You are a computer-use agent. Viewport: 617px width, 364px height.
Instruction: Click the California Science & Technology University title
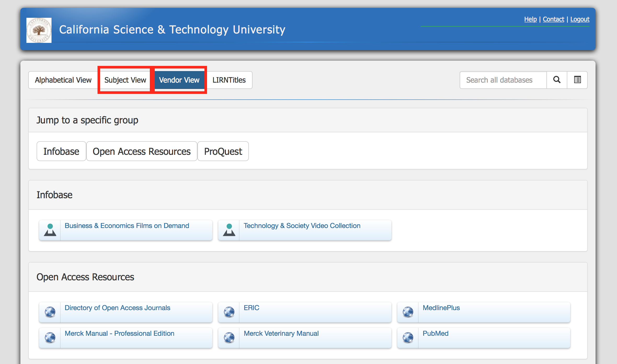pyautogui.click(x=172, y=30)
